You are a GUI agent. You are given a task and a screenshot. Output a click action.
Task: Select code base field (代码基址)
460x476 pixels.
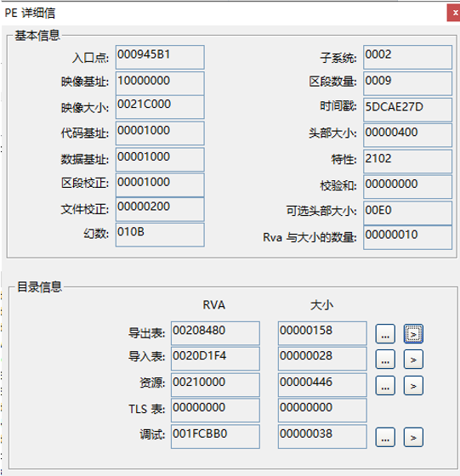[160, 133]
